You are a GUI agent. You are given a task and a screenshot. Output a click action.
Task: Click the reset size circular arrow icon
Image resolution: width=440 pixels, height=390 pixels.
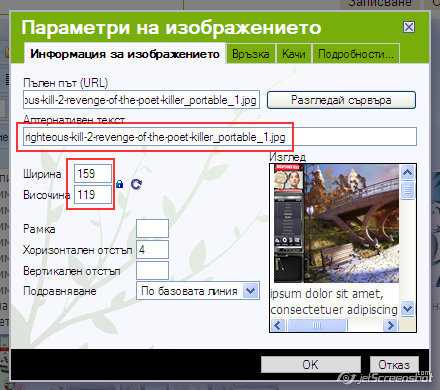click(136, 184)
